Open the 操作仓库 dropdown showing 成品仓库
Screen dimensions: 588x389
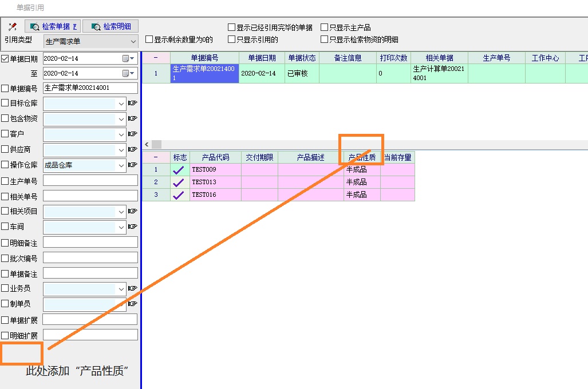(121, 165)
